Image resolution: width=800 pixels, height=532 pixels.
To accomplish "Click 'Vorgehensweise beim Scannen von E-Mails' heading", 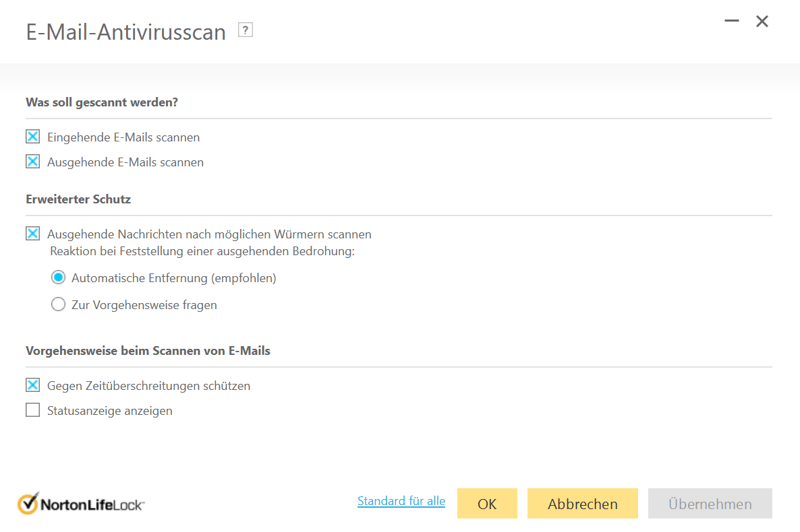I will pyautogui.click(x=148, y=351).
